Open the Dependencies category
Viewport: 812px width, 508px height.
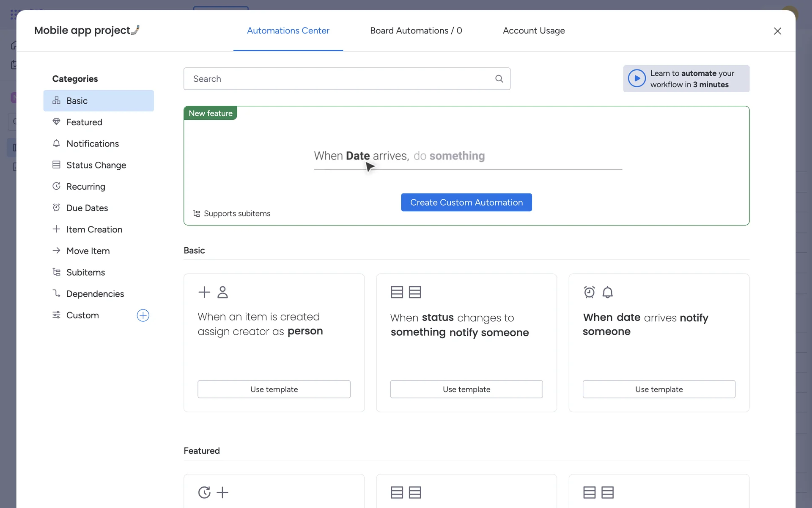[95, 294]
